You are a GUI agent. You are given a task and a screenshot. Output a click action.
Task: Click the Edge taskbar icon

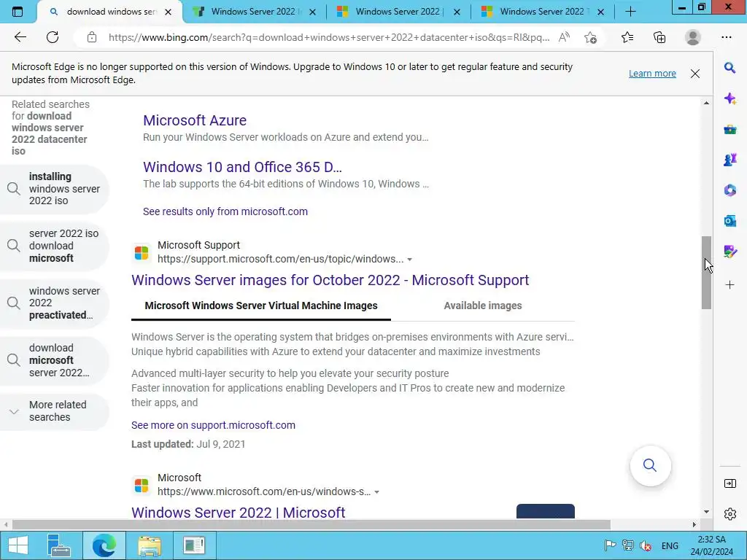[x=104, y=545]
